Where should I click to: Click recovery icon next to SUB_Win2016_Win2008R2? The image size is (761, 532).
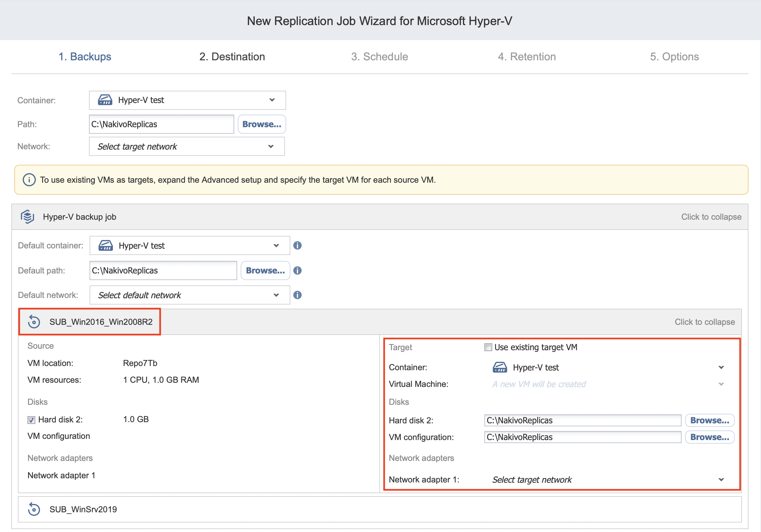(34, 322)
